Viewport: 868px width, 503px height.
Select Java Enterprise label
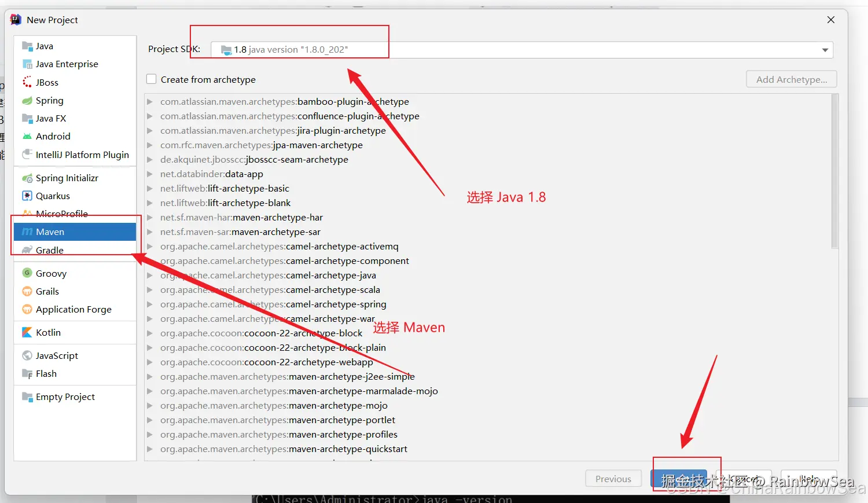(x=67, y=64)
